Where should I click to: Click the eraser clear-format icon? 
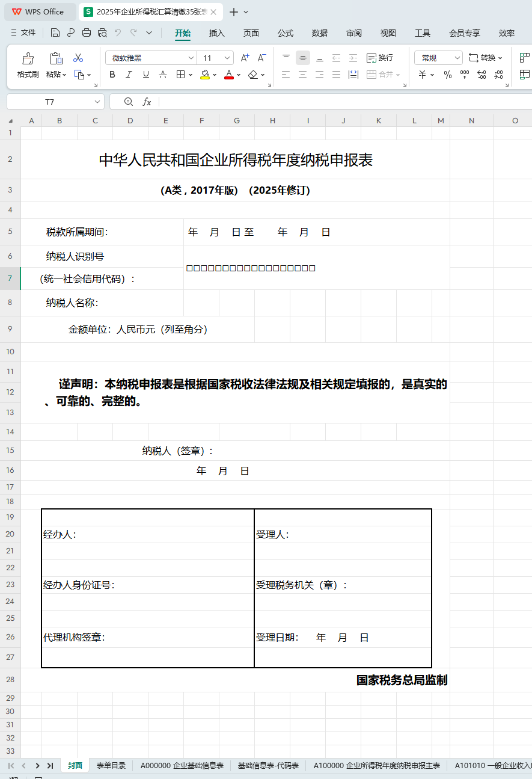pyautogui.click(x=253, y=75)
